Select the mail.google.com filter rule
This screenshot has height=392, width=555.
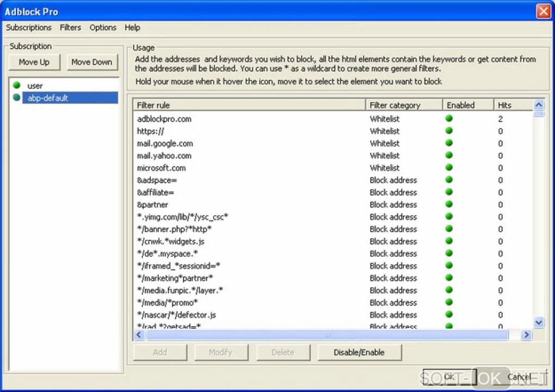pos(165,144)
